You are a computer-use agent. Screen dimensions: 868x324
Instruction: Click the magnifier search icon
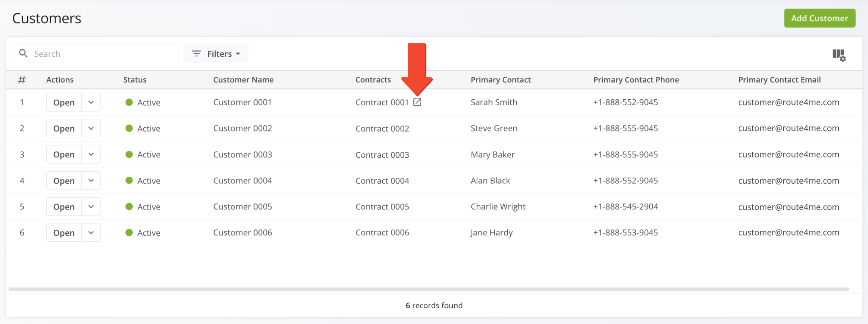coord(24,53)
